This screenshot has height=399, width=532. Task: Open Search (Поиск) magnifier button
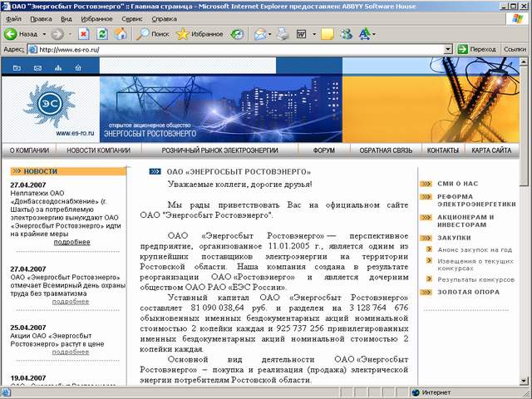coord(153,34)
